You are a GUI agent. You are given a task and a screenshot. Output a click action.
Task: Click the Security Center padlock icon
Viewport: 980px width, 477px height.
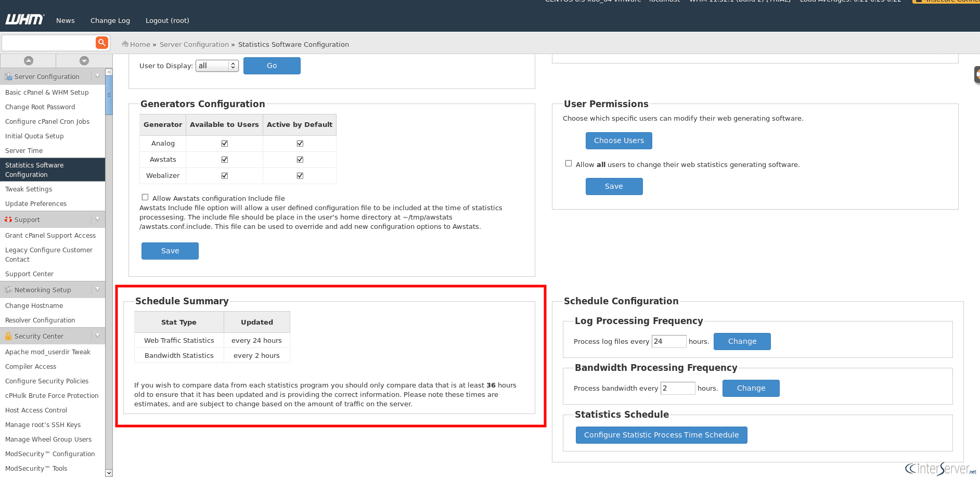pyautogui.click(x=8, y=336)
